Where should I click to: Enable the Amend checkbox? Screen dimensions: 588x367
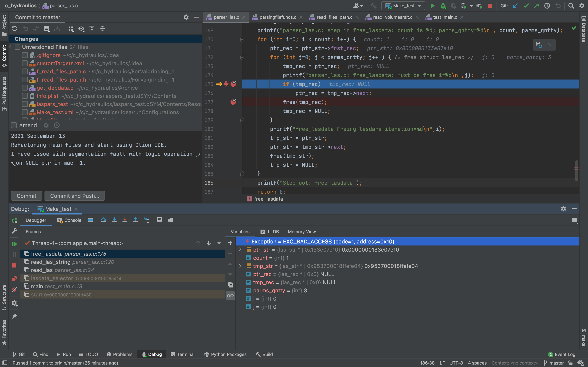coord(14,125)
